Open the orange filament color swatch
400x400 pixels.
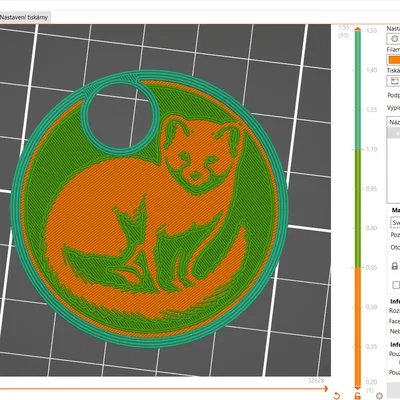pos(394,60)
